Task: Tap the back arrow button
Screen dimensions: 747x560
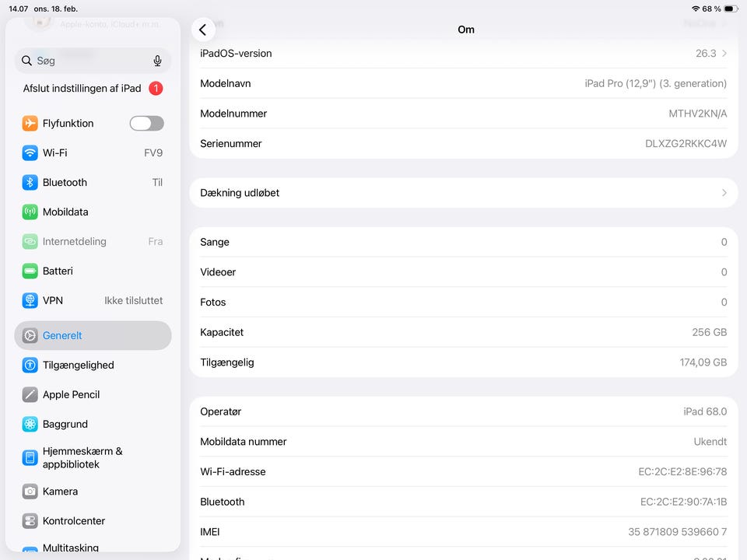Action: click(203, 30)
